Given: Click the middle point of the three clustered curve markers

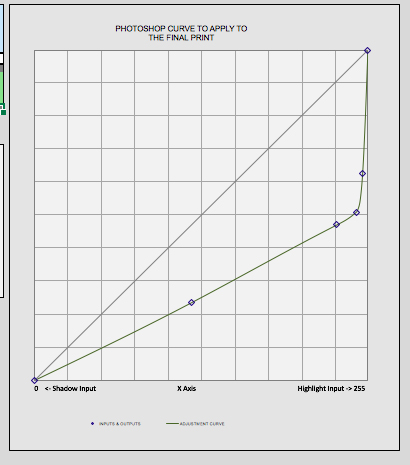Looking at the screenshot, I should click(356, 212).
